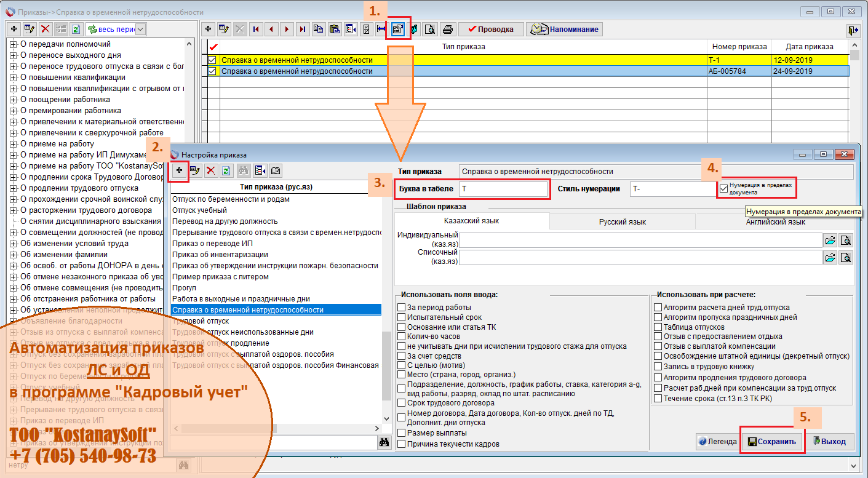The image size is (868, 478).
Task: Click list columns icon in Настройка приказа toolbar
Action: [x=260, y=170]
